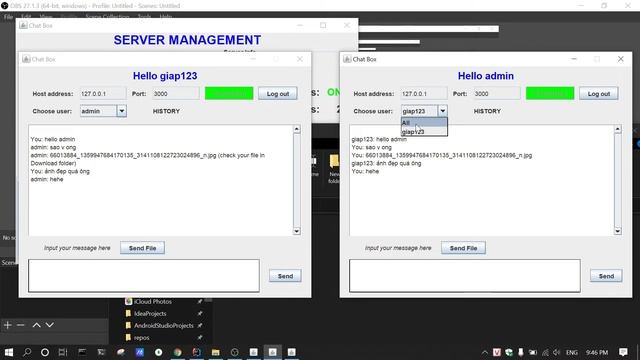The width and height of the screenshot is (640, 360).
Task: Click the 9:46 PM taskbar clock
Action: coord(597,352)
